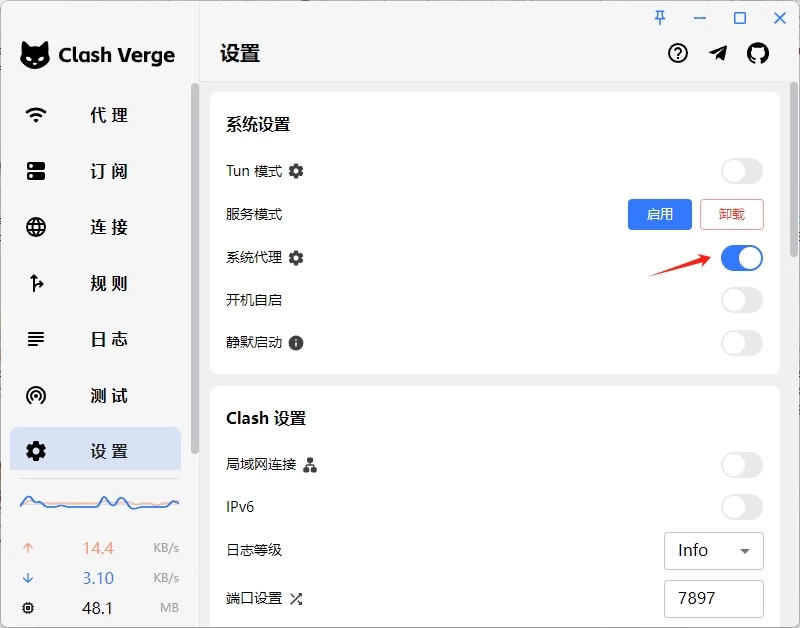
Task: Click the fork arrow icon beside 规则
Action: (36, 283)
